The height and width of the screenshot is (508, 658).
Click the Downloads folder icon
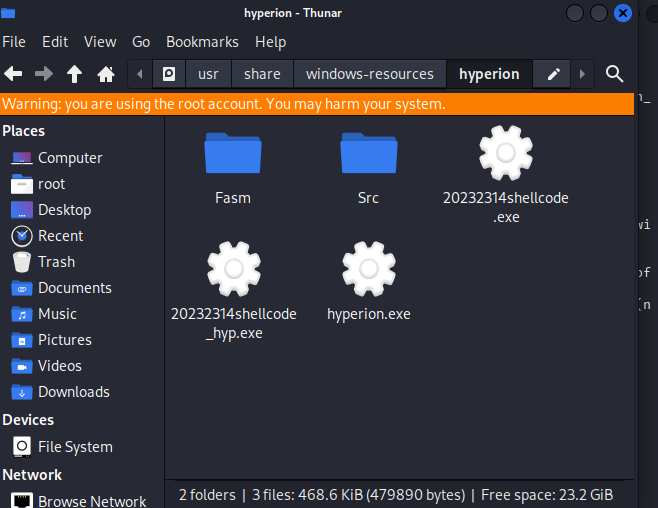(22, 392)
